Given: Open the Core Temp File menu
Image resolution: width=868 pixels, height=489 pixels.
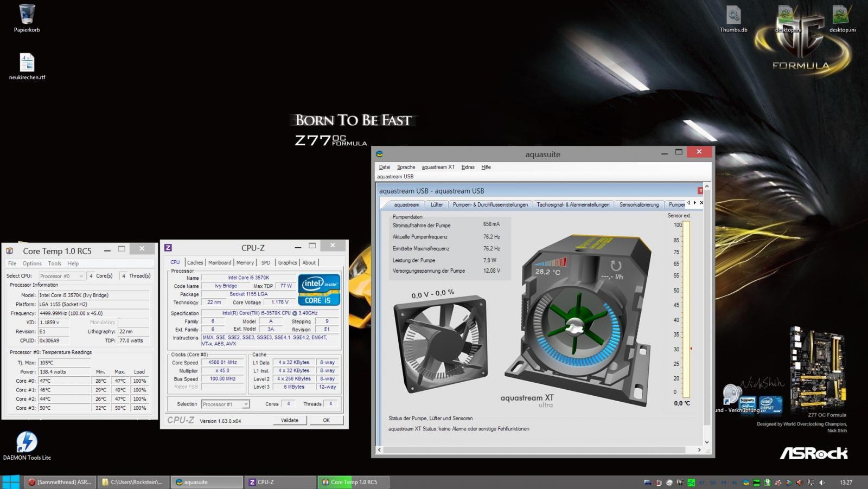Looking at the screenshot, I should click(x=12, y=263).
